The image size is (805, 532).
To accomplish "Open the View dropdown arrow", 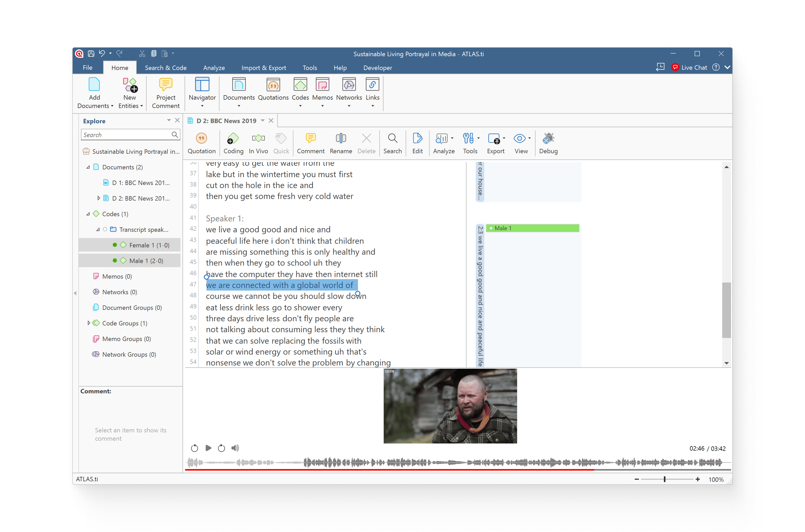I will point(530,138).
